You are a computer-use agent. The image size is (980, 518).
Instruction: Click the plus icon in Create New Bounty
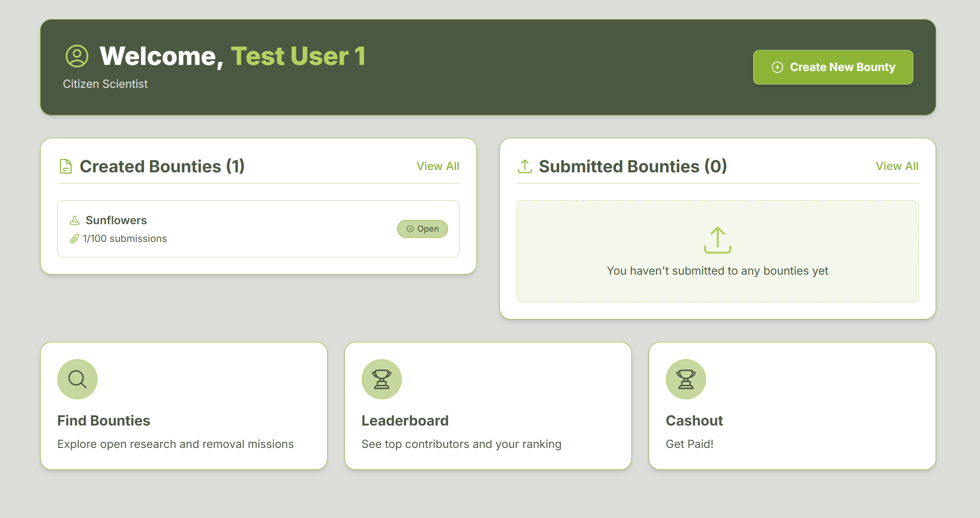pos(777,67)
